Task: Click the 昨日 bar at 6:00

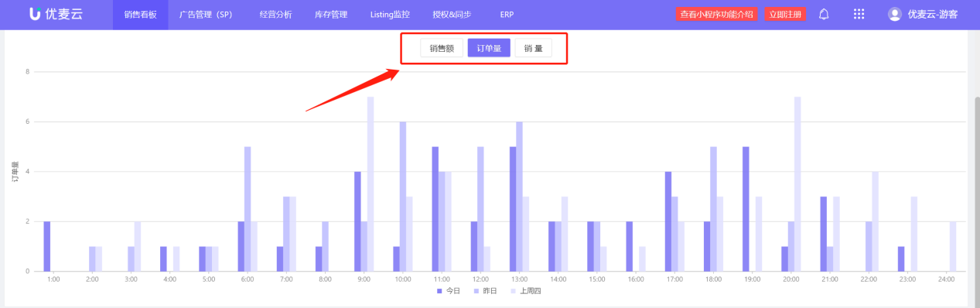Action: (x=248, y=209)
